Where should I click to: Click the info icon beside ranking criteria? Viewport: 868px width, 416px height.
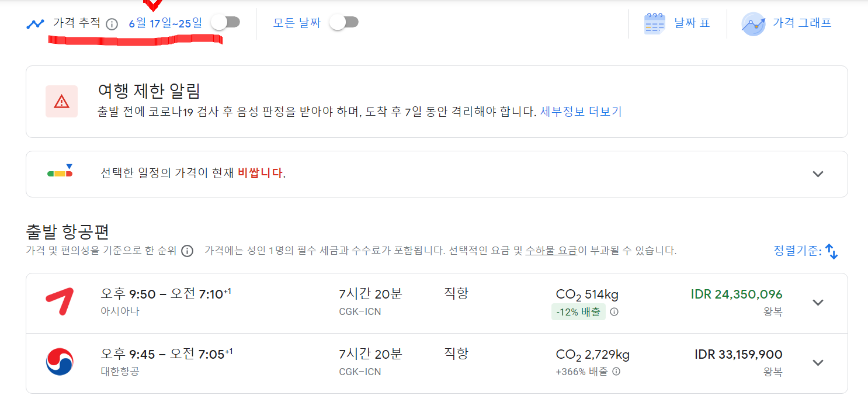point(187,251)
